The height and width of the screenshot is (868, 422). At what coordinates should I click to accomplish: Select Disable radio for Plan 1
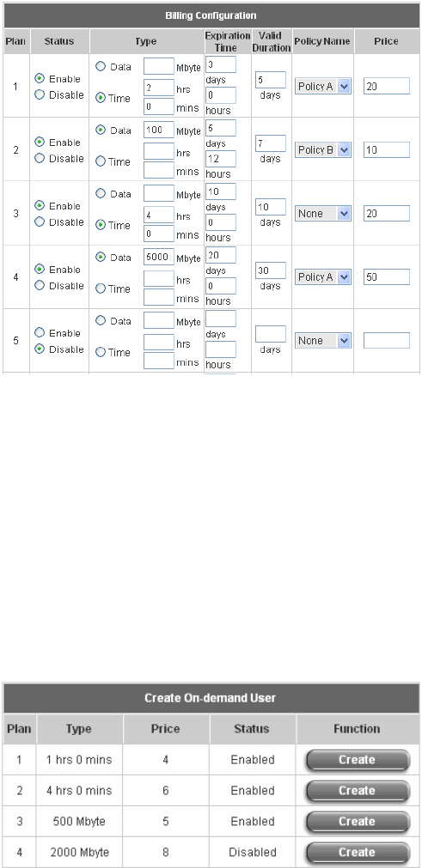point(40,94)
